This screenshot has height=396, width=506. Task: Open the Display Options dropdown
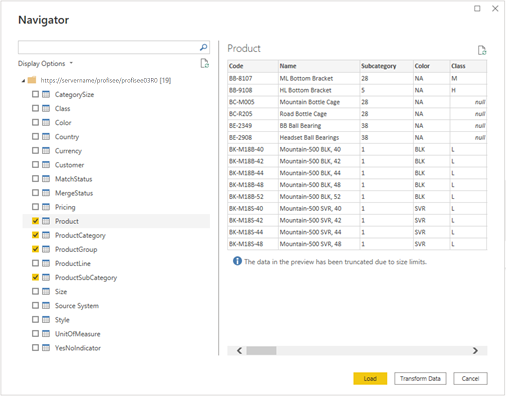(x=45, y=63)
